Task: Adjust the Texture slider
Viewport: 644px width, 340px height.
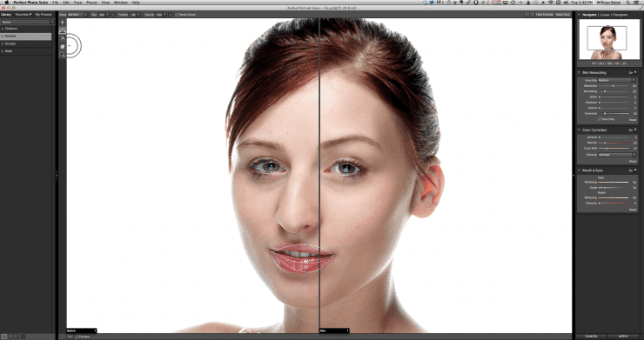Action: click(x=614, y=108)
